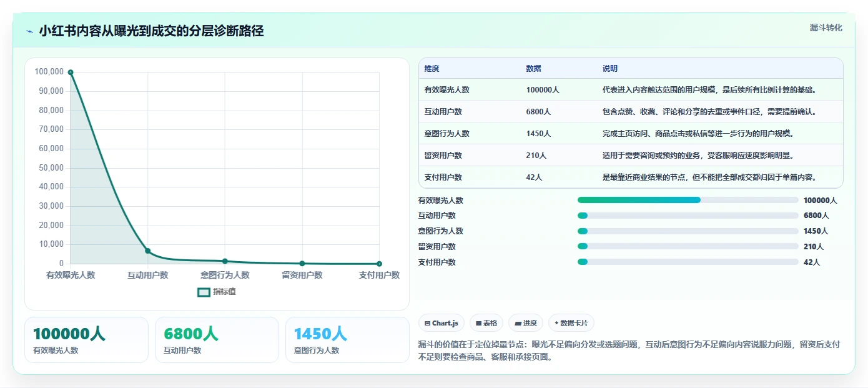Screen dimensions: 868x388
Task: Click the description starting 代表进入内容触达范围
Action: pos(709,89)
